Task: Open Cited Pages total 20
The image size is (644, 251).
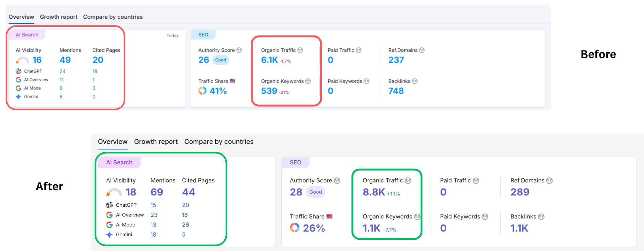Action: [x=98, y=60]
